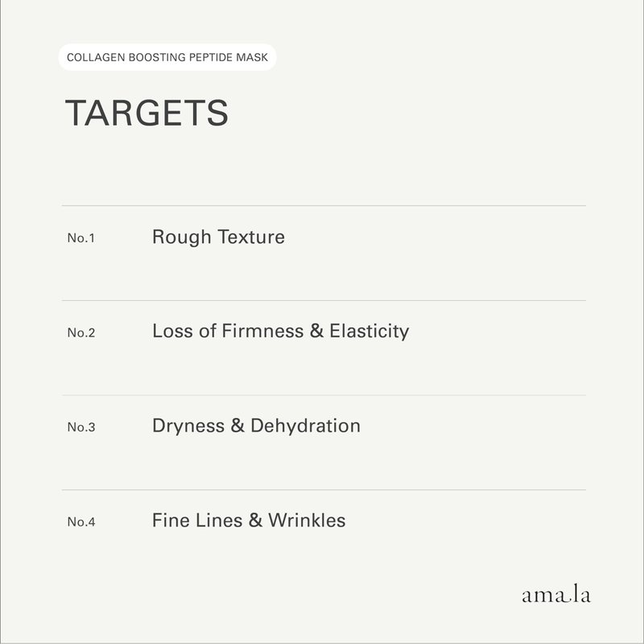644x644 pixels.
Task: Click the divider line above Rough Texture
Action: (x=324, y=206)
